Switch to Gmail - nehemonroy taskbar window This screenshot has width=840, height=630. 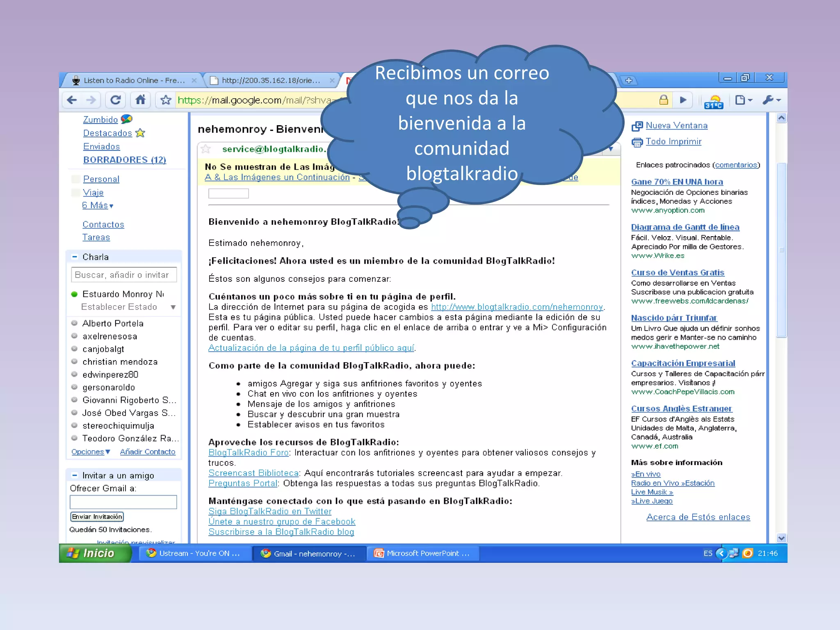pos(309,553)
